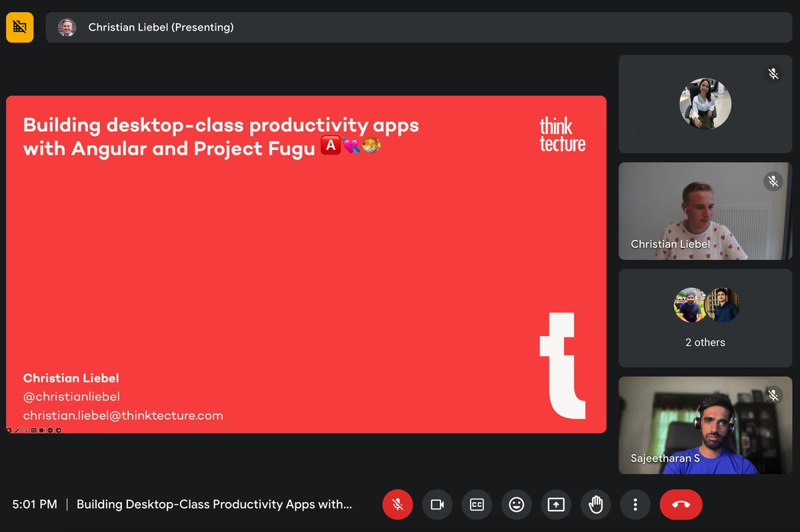The height and width of the screenshot is (532, 800).
Task: Click Christian Liebel's avatar in presenter bar
Action: pyautogui.click(x=67, y=27)
